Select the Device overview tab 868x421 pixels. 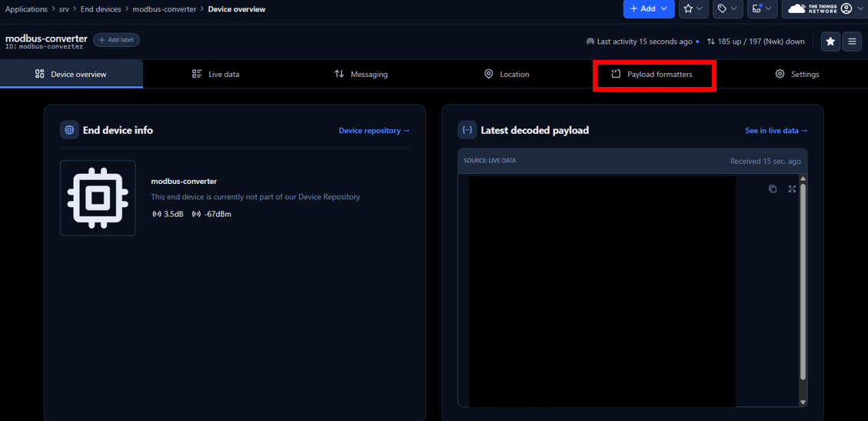72,74
